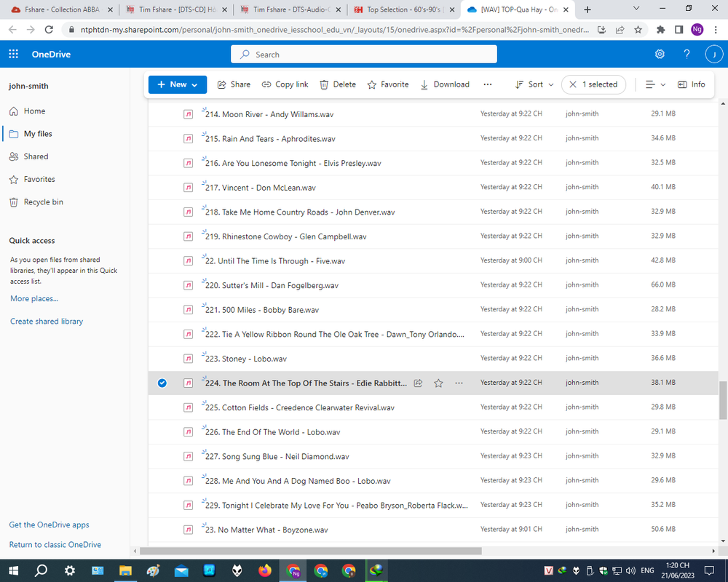
Task: Click into the OneDrive Search box
Action: point(363,55)
